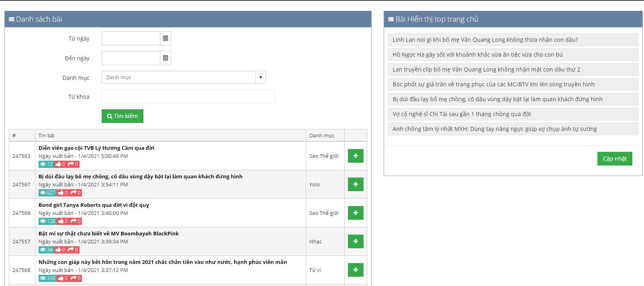
Task: Focus the Từ khóa keyword field
Action: click(188, 96)
